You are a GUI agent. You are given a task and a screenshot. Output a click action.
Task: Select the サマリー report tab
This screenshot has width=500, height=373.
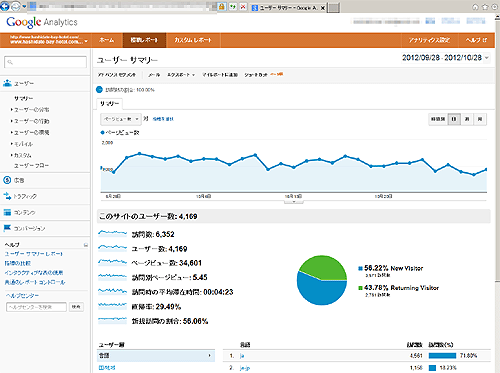point(110,104)
